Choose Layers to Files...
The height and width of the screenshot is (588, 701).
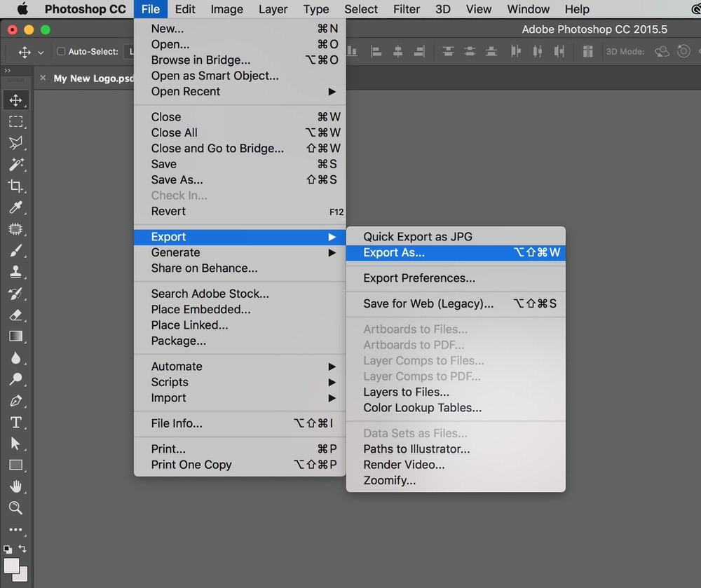point(456,392)
